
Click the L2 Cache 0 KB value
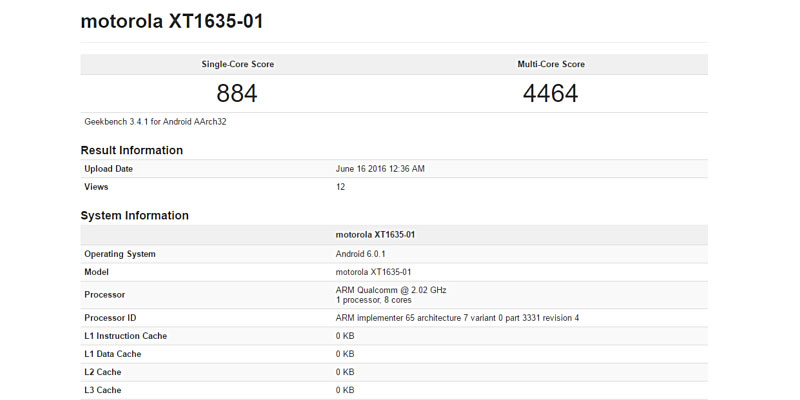(345, 372)
